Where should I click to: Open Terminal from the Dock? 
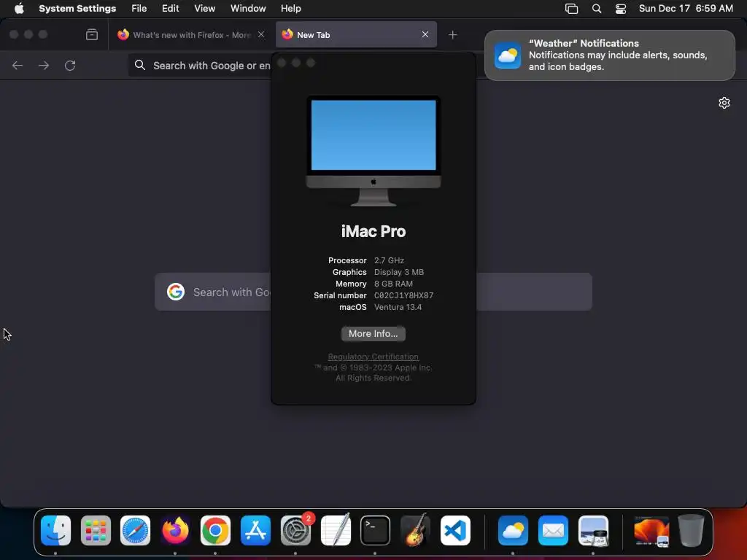375,531
